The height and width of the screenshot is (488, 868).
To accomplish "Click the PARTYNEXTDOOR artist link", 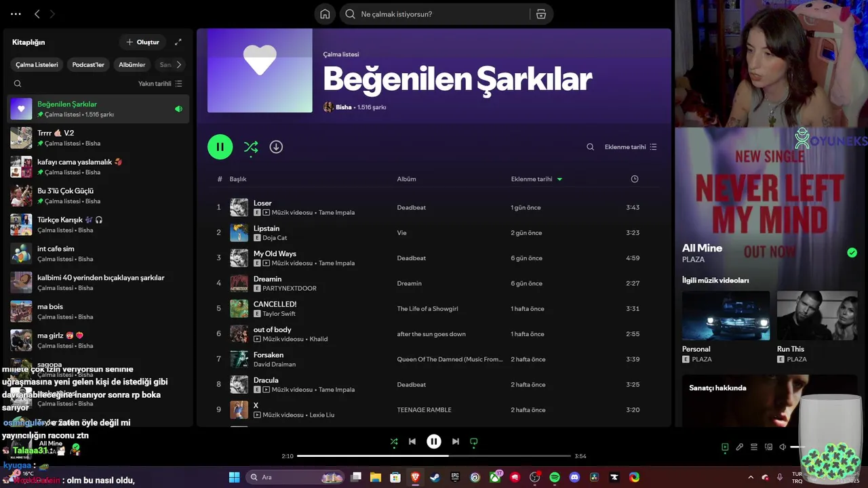I will coord(290,288).
